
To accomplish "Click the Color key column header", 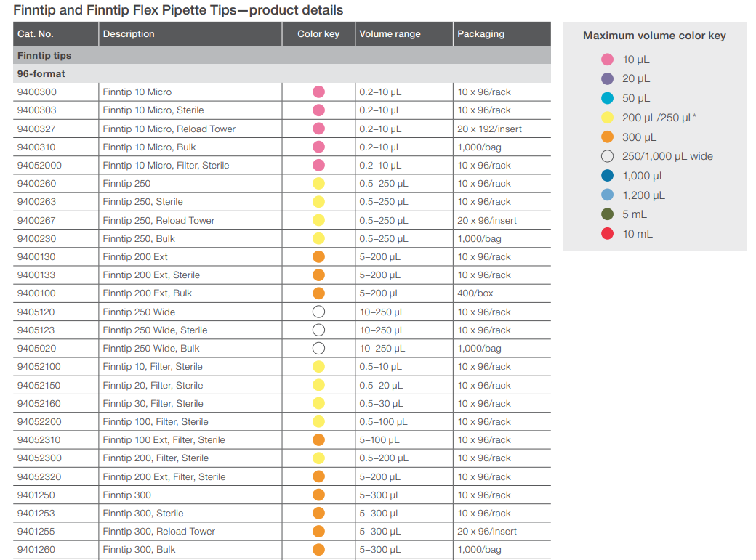I will 318,33.
